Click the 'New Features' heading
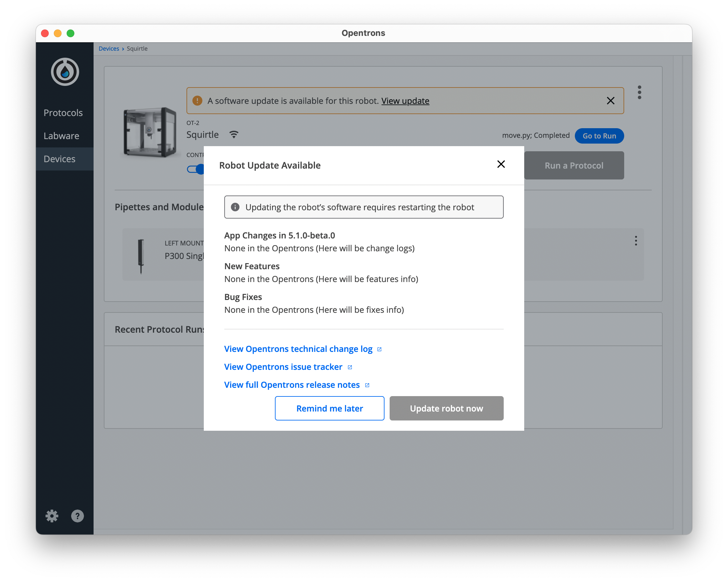This screenshot has width=728, height=582. [x=252, y=266]
